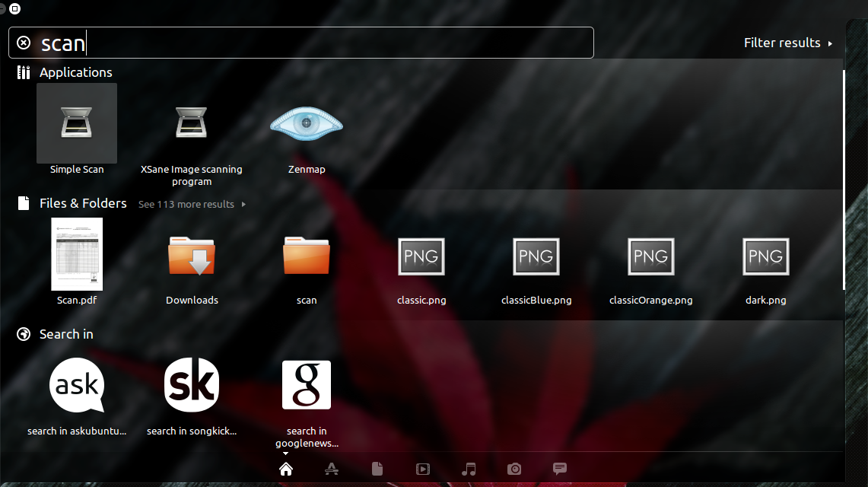
Task: Switch to the Applications lens
Action: tap(332, 469)
